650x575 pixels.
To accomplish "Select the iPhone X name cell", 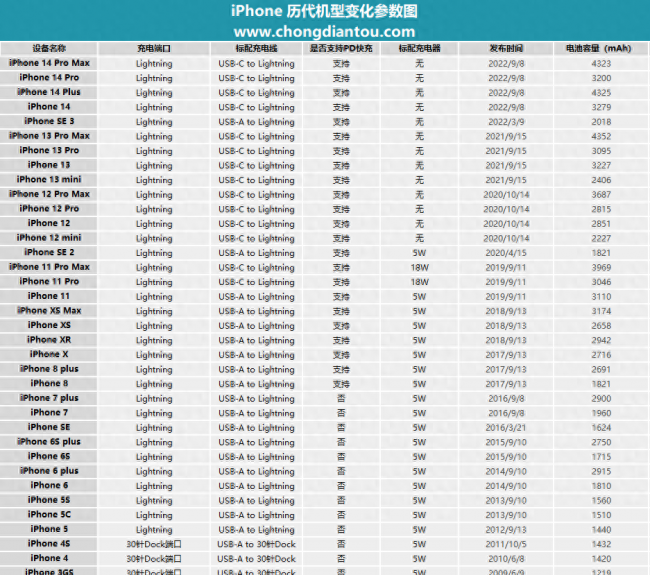I will (49, 354).
